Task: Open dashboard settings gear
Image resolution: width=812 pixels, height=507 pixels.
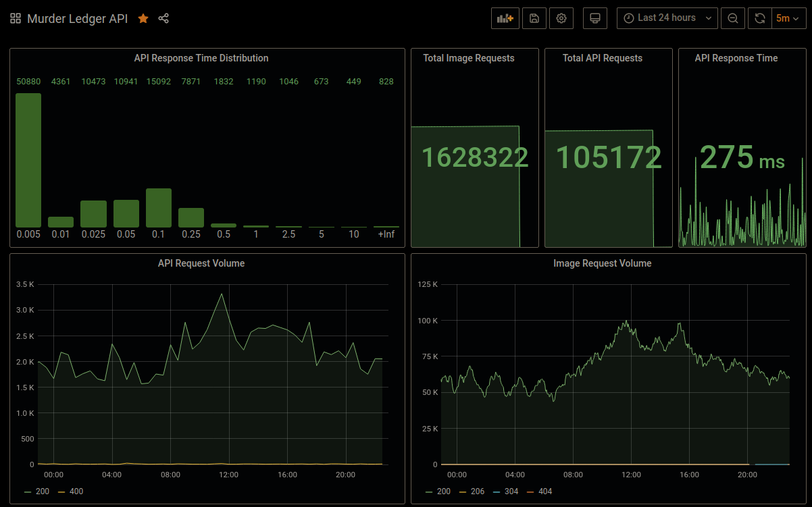Action: click(x=561, y=18)
